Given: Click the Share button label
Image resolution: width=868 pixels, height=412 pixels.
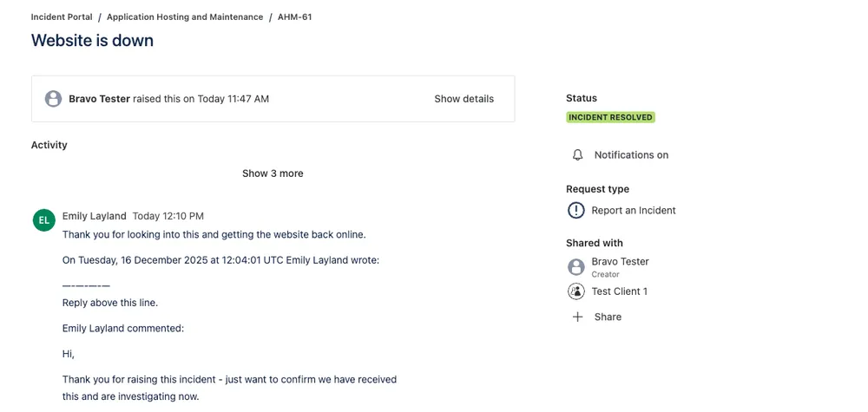Looking at the screenshot, I should 608,317.
